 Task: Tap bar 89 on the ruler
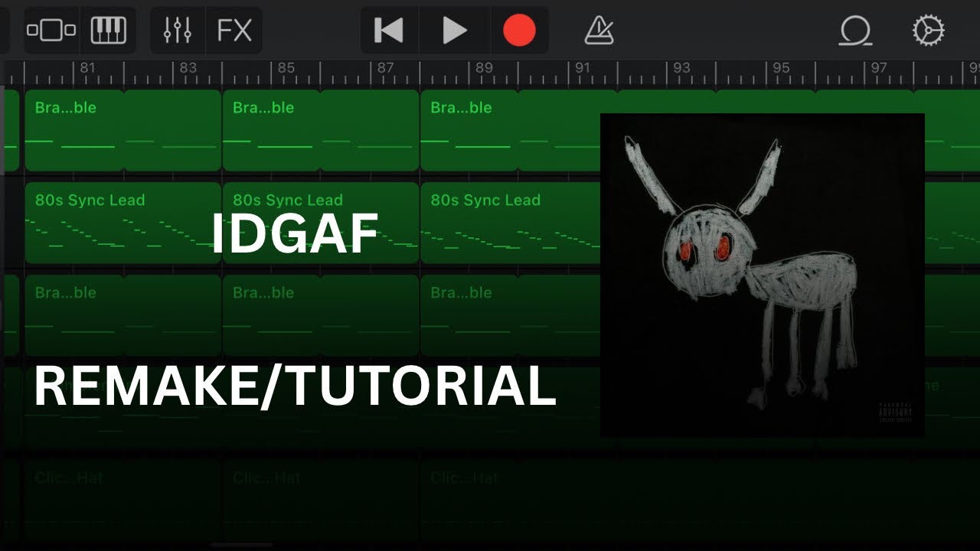point(484,68)
